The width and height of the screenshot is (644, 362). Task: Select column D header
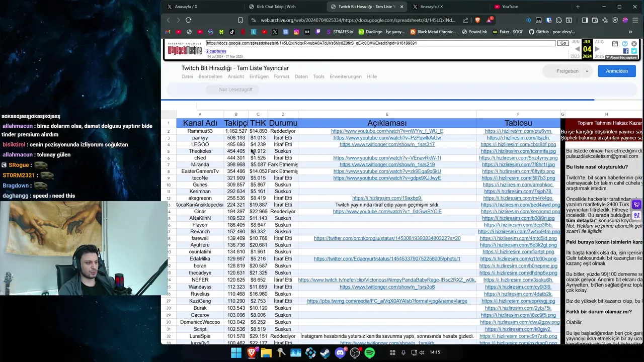(x=283, y=114)
